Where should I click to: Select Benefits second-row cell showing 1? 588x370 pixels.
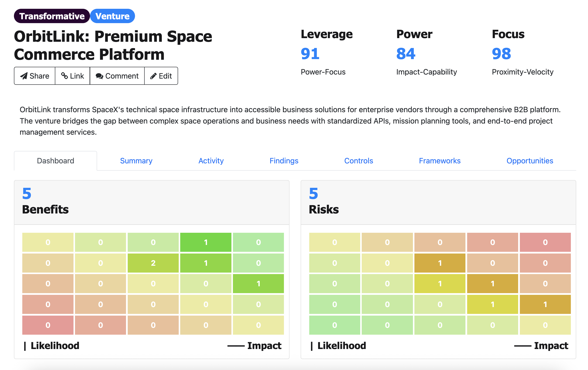[205, 263]
